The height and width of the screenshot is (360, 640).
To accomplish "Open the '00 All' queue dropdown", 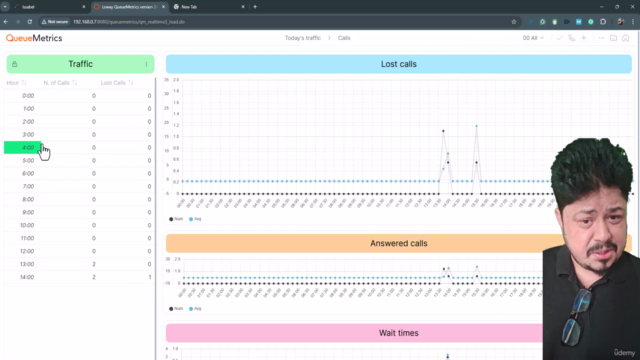I will point(533,38).
